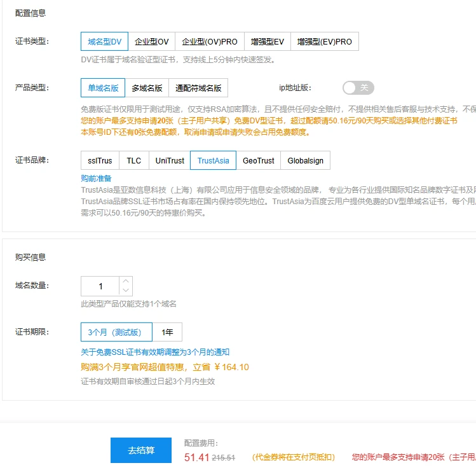The width and height of the screenshot is (476, 470).
Task: Choose the 企业型OV certificate type
Action: click(151, 41)
